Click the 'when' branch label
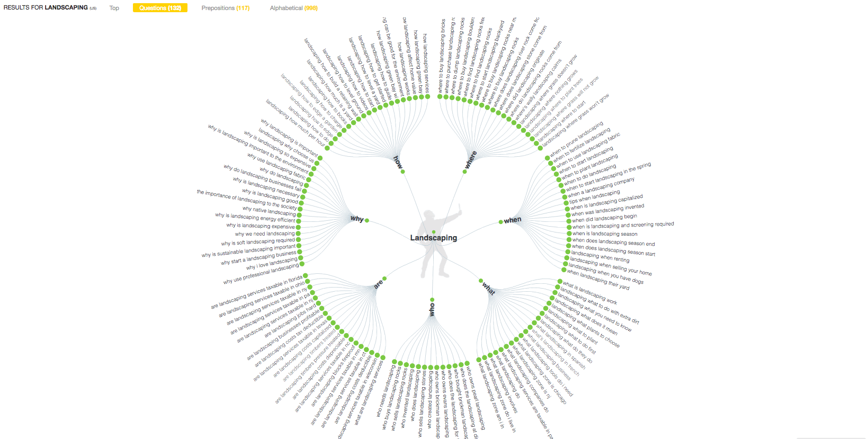 pyautogui.click(x=513, y=220)
